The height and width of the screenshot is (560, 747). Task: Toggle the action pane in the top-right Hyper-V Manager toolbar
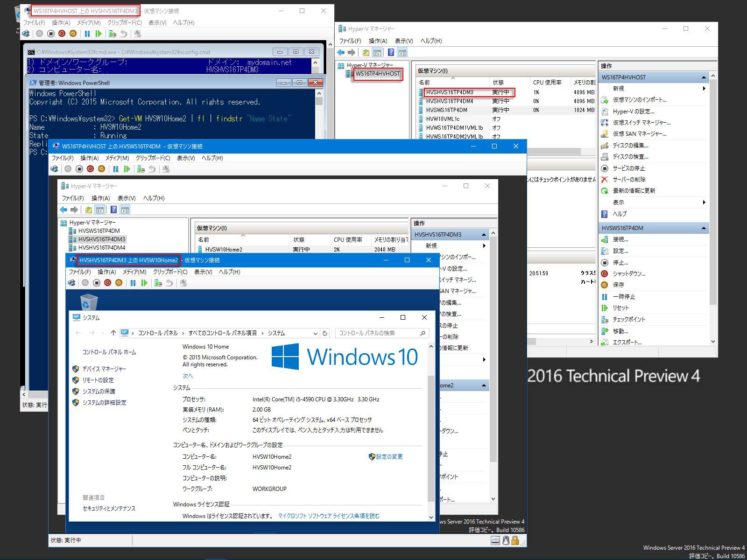coord(402,52)
